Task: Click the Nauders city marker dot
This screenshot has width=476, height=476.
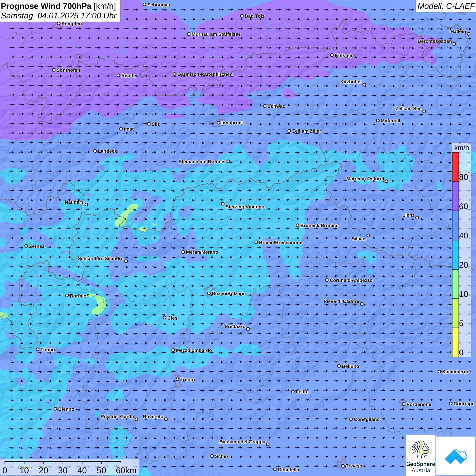Action: tap(86, 205)
